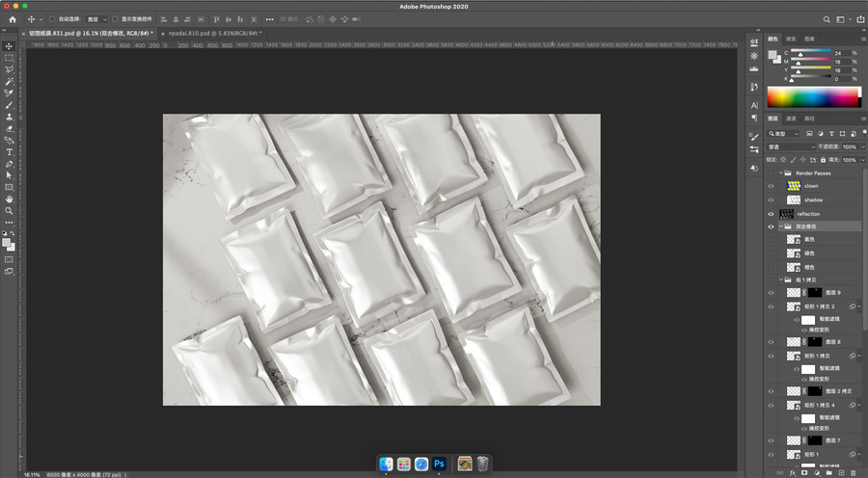Hide the clown layer

click(771, 186)
